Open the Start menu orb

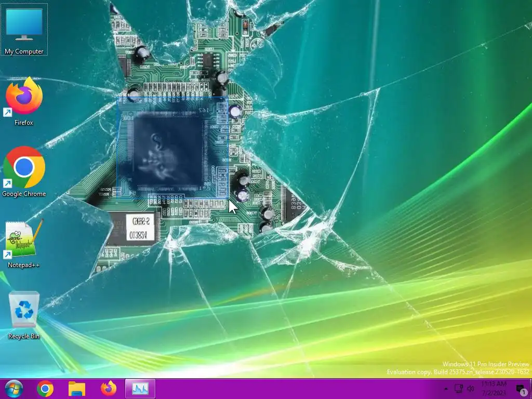[14, 389]
